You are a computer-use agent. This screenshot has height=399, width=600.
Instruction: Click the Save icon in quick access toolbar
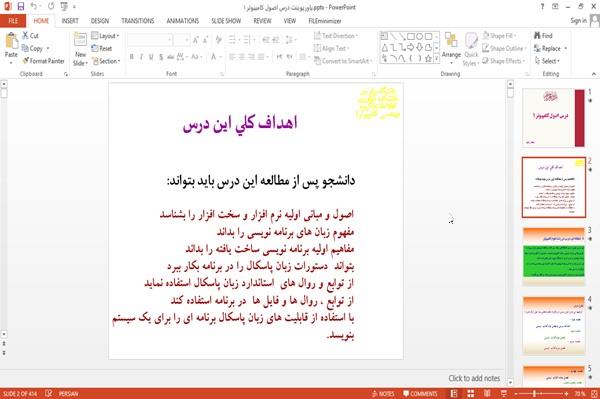click(x=21, y=7)
